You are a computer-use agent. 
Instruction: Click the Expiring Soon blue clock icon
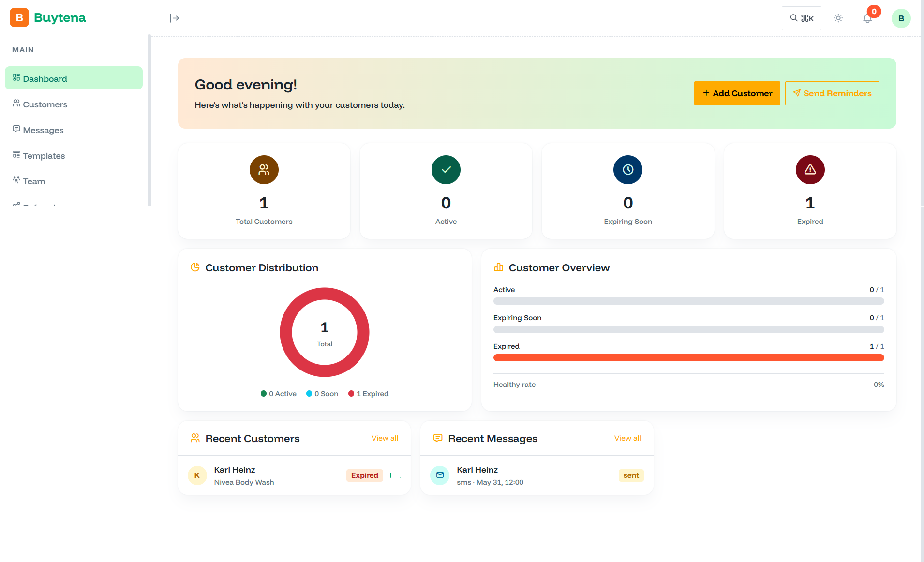[x=628, y=170]
